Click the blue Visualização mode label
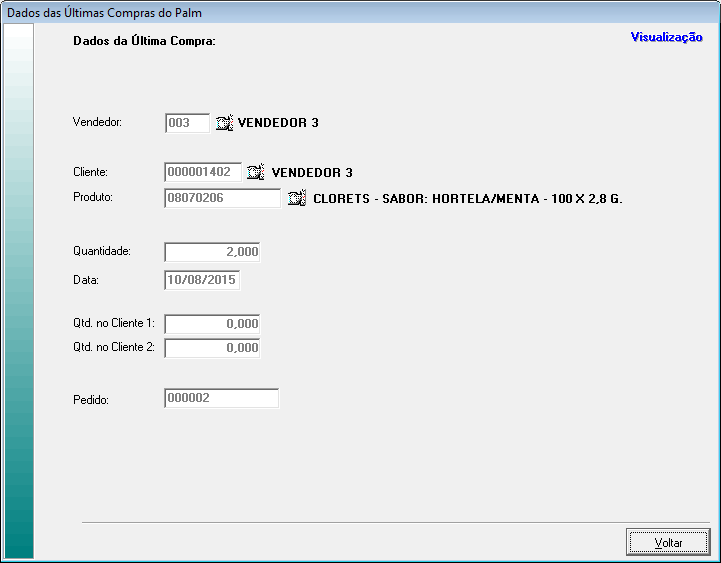Screen dimensions: 721x563 coord(666,37)
